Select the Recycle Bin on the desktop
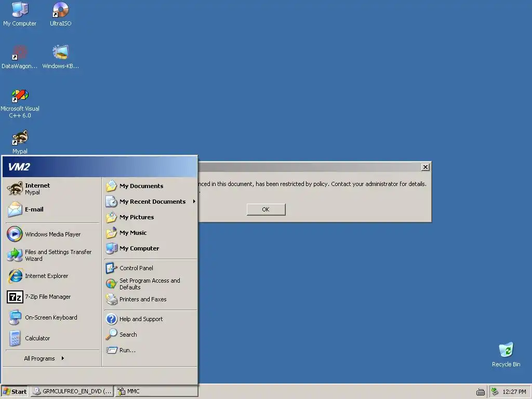 (506, 354)
